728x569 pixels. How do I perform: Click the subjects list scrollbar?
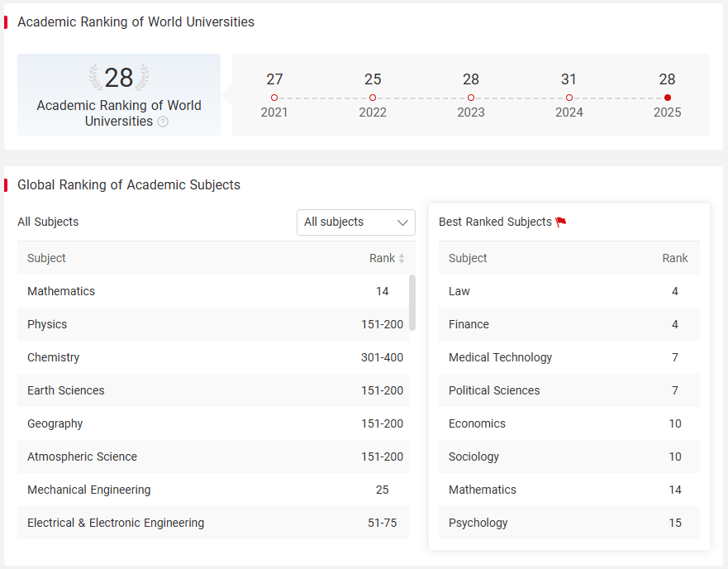coord(412,303)
